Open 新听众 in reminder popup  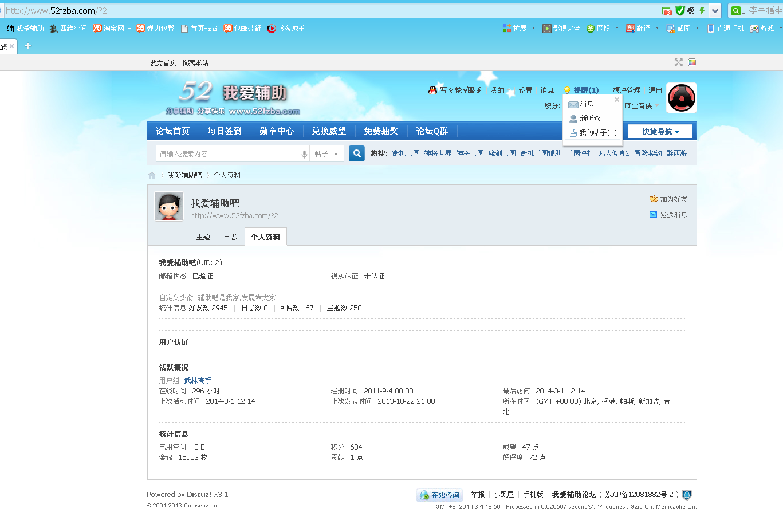click(592, 119)
